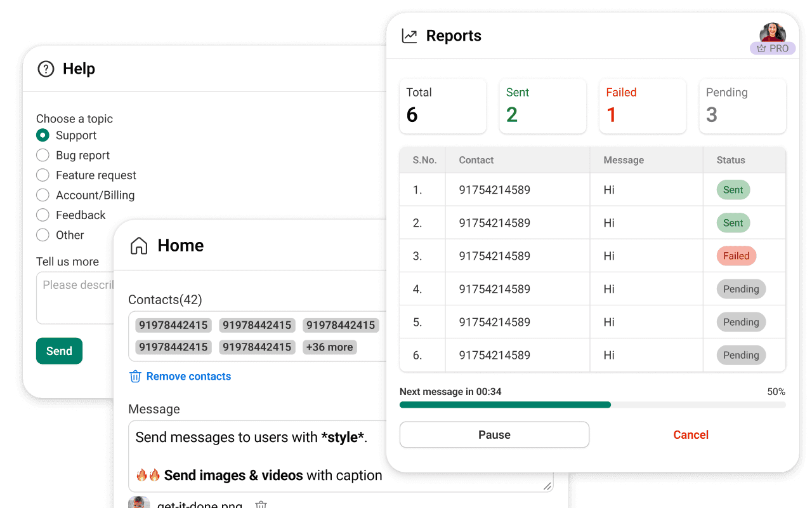812x508 pixels.
Task: Click the message box resize handle
Action: click(547, 486)
